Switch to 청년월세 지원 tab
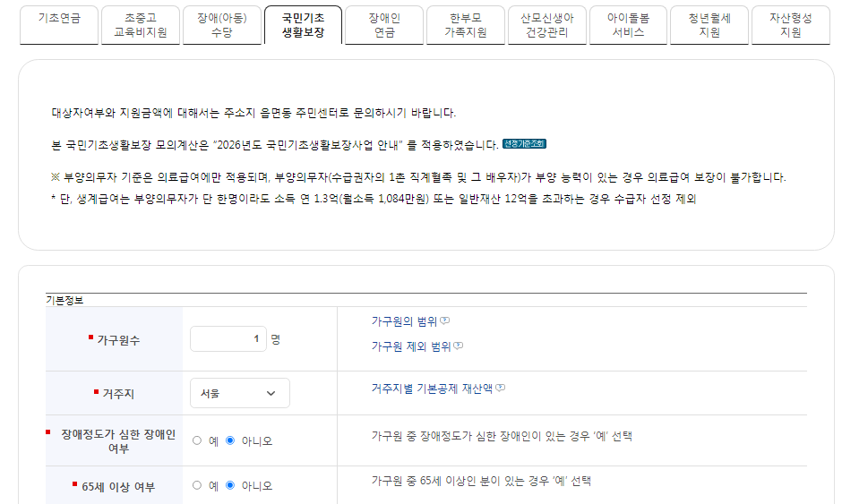Image resolution: width=842 pixels, height=504 pixels. point(709,25)
